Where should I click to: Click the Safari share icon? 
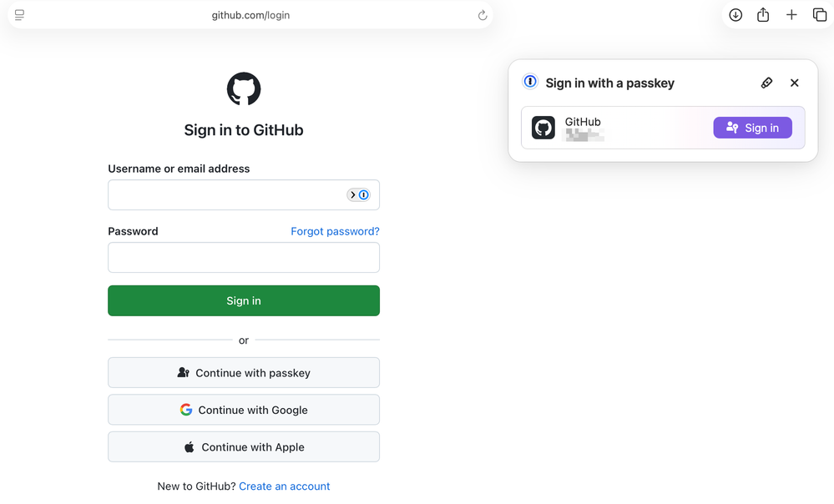click(x=763, y=15)
